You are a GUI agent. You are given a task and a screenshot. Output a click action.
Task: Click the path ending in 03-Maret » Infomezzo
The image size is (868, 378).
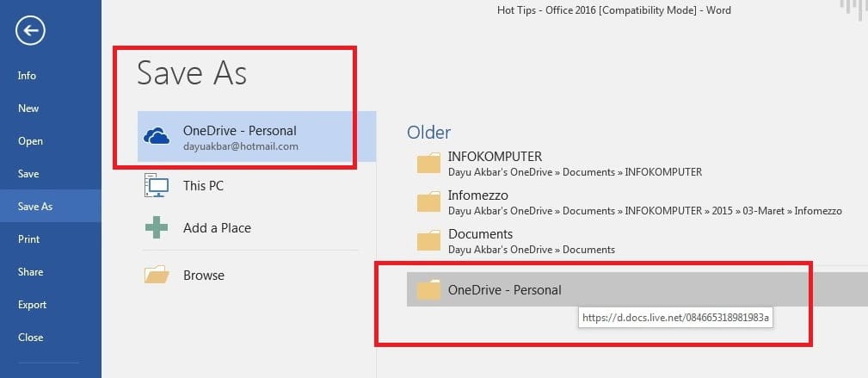tap(645, 211)
